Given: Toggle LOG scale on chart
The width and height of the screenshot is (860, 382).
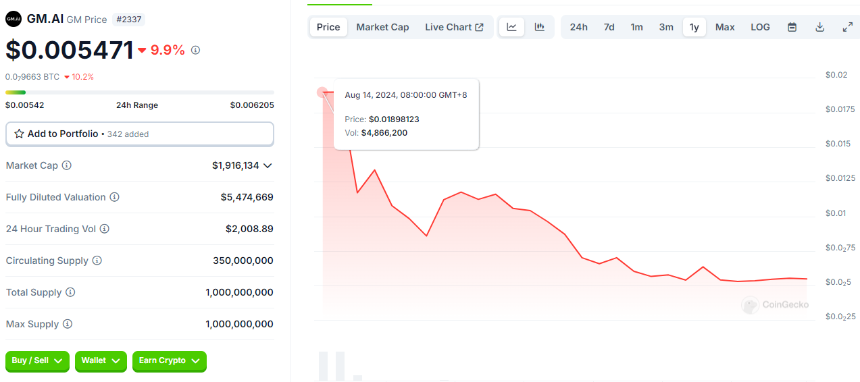Looking at the screenshot, I should point(760,27).
